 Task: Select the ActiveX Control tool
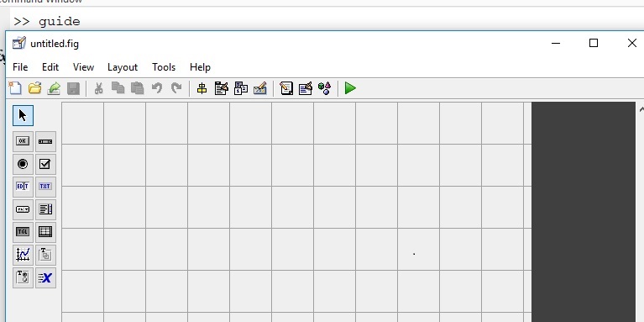[x=45, y=278]
